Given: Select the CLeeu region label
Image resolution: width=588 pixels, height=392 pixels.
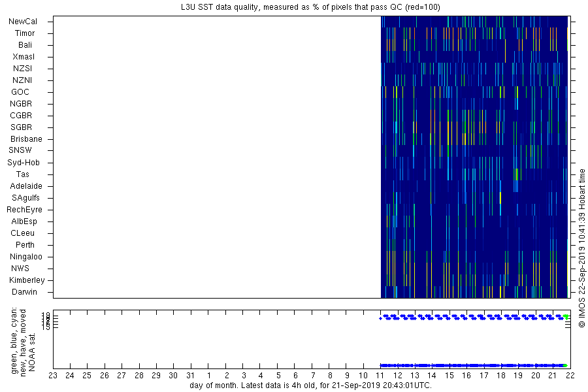Looking at the screenshot, I should pos(22,233).
